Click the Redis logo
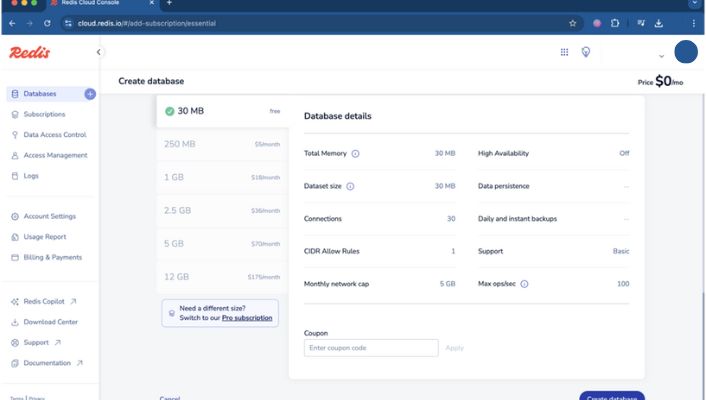The height and width of the screenshot is (400, 706). pyautogui.click(x=30, y=52)
